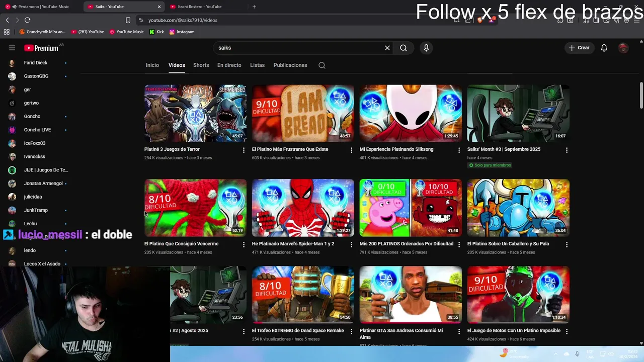Play the I Am Bread thumbnail
644x362 pixels.
point(303,113)
